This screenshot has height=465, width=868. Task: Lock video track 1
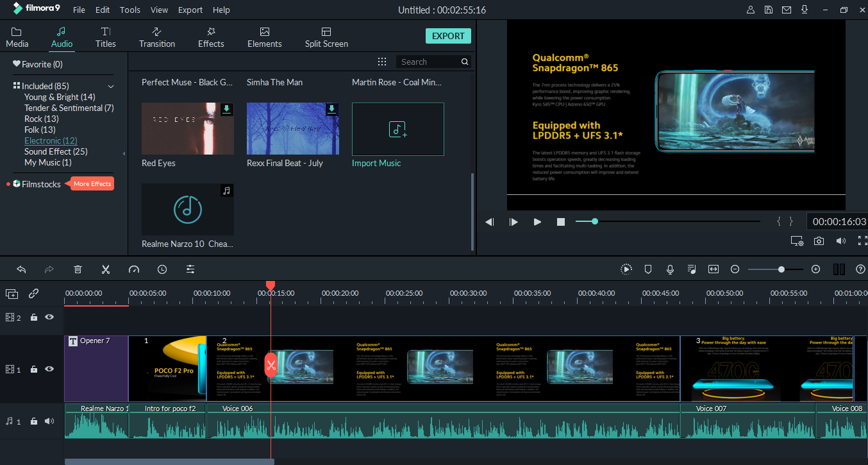34,369
